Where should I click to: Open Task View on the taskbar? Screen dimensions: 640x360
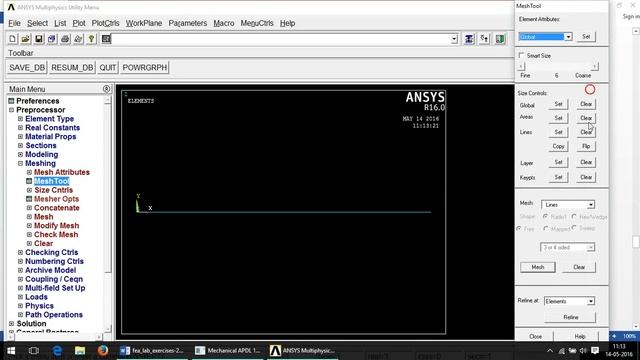coord(34,351)
